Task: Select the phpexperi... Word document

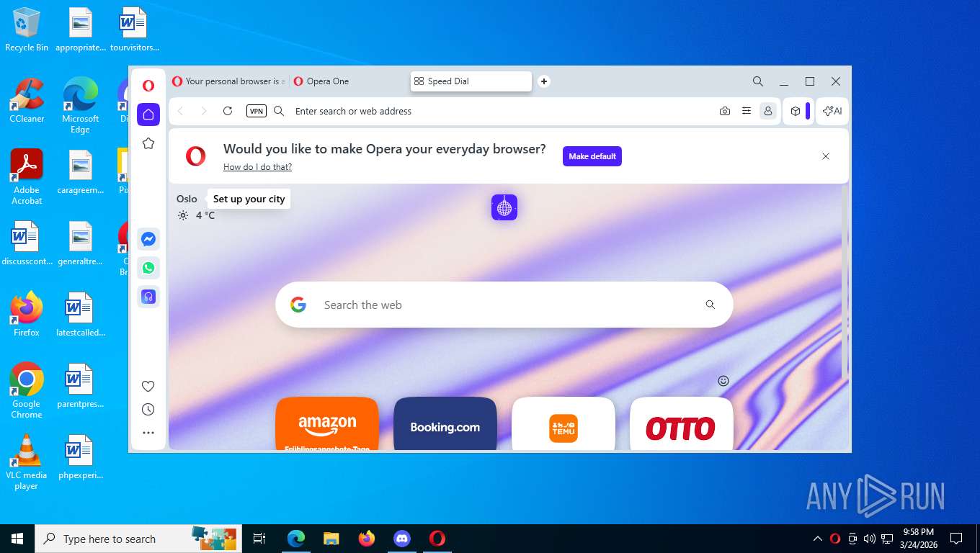Action: point(80,458)
